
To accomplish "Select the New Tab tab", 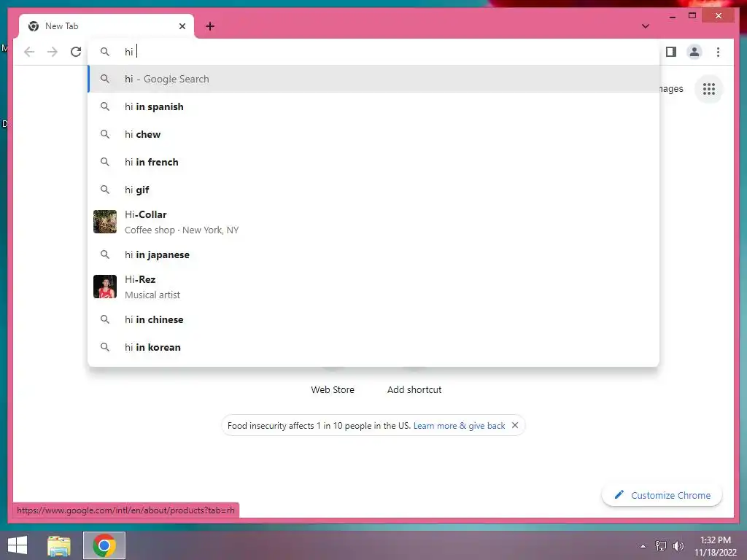I will [x=107, y=26].
